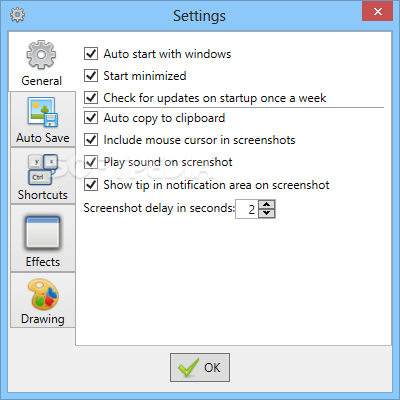Disable Start minimized checkbox
The width and height of the screenshot is (400, 400).
(91, 76)
